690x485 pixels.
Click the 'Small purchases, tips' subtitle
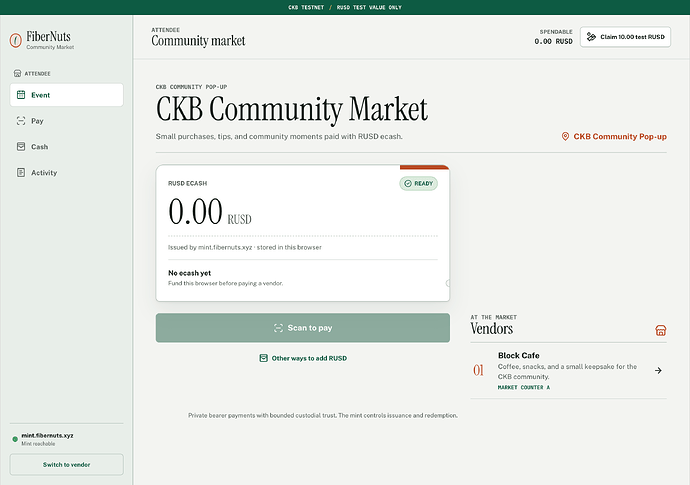point(279,136)
